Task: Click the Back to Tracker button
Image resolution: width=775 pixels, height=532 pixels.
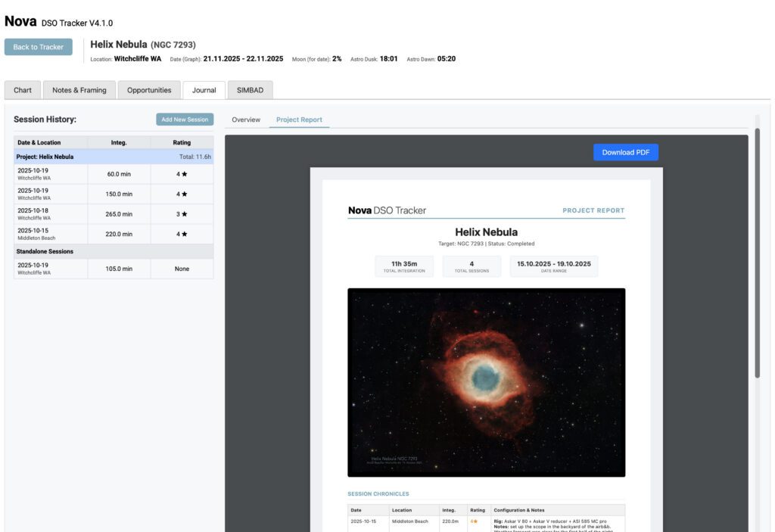Action: click(38, 46)
